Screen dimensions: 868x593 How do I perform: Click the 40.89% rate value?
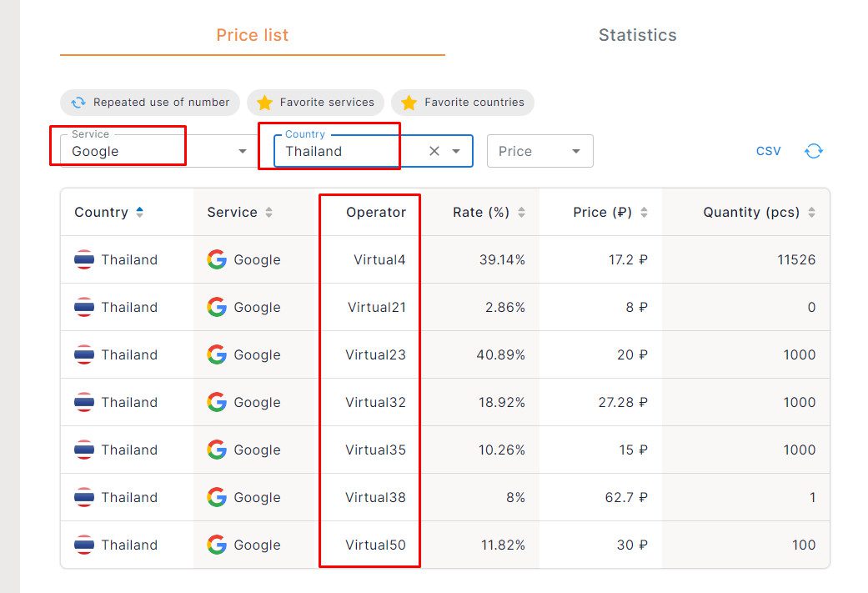(x=501, y=355)
